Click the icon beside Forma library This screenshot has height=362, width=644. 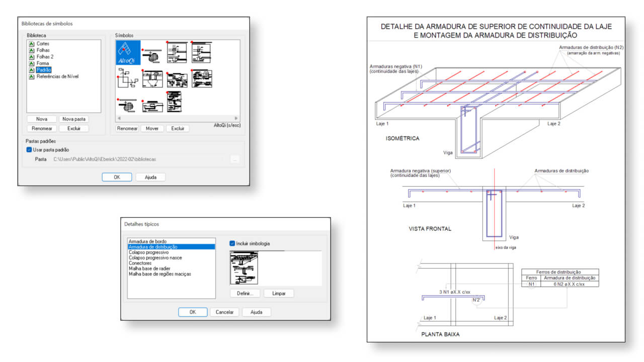(32, 63)
